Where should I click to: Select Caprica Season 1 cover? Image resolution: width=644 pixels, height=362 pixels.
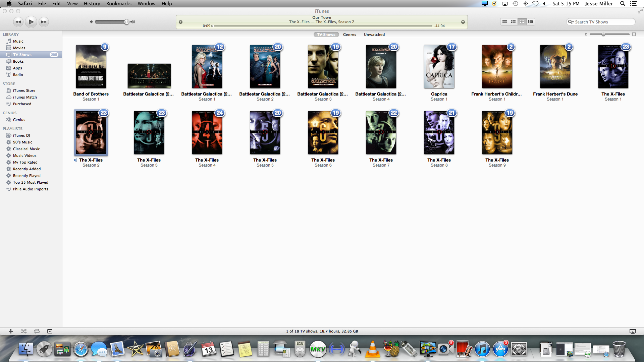439,66
